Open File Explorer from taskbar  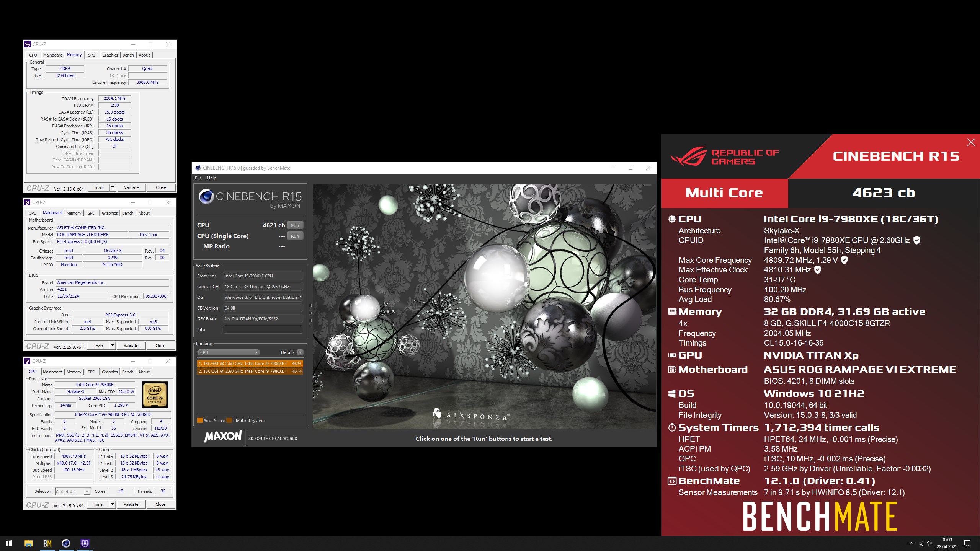(28, 543)
